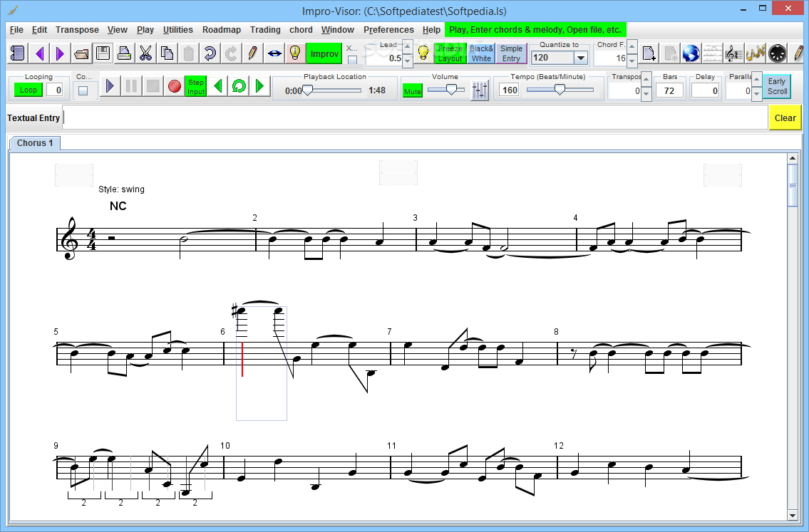Click the grey redo arrow icon
The image size is (809, 532).
pyautogui.click(x=231, y=53)
